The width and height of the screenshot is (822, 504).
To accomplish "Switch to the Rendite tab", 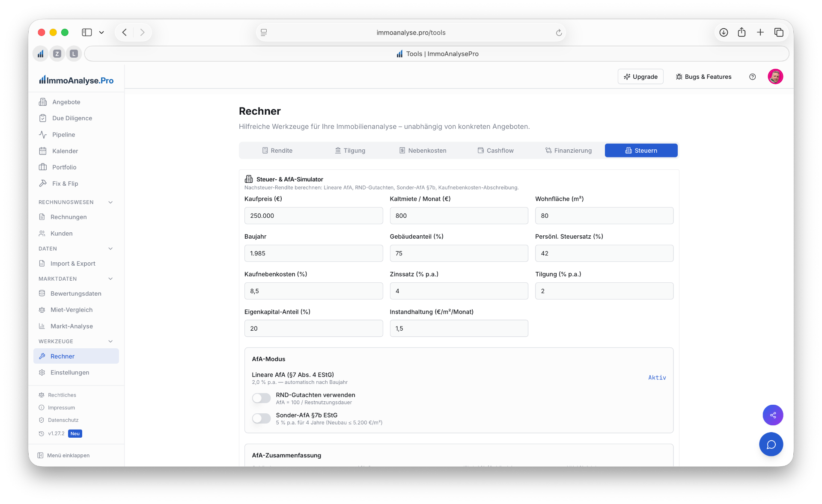I will (x=277, y=151).
